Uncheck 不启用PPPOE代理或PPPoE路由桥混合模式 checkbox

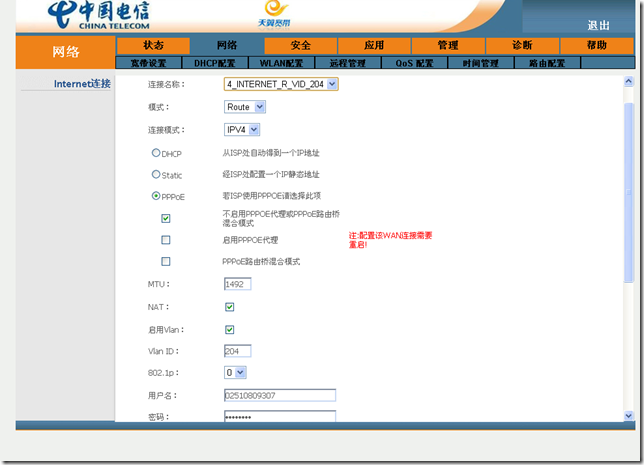point(166,218)
